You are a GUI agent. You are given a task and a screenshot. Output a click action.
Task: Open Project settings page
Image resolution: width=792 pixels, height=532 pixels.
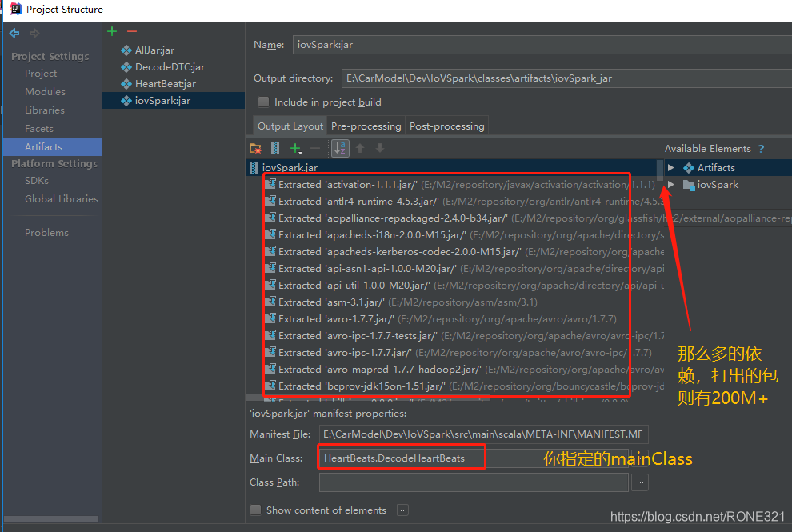[x=41, y=74]
